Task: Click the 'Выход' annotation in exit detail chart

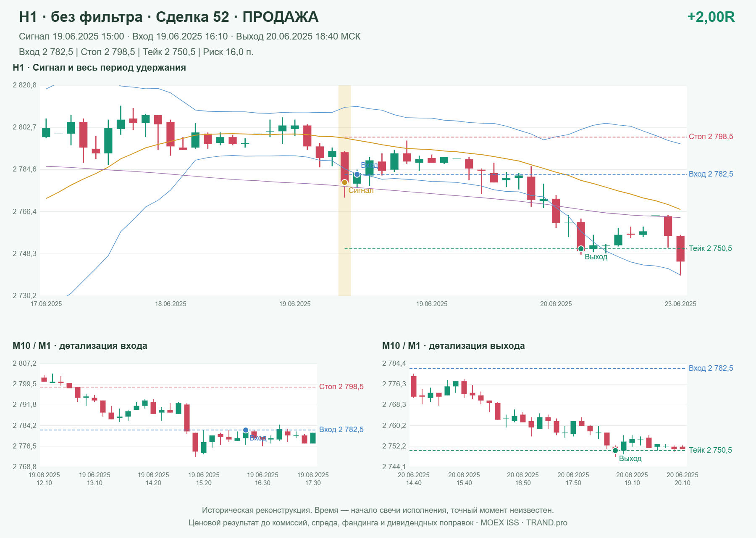Action: tap(630, 459)
